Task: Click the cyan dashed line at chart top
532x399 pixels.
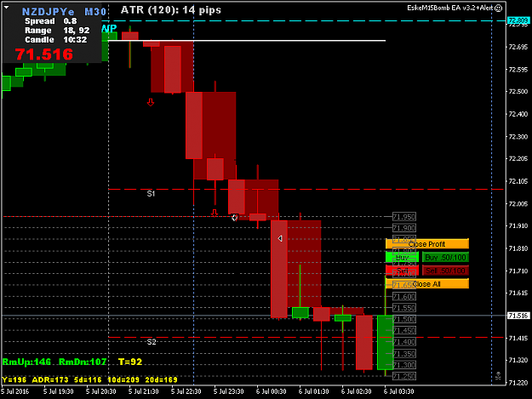Action: [x=302, y=20]
